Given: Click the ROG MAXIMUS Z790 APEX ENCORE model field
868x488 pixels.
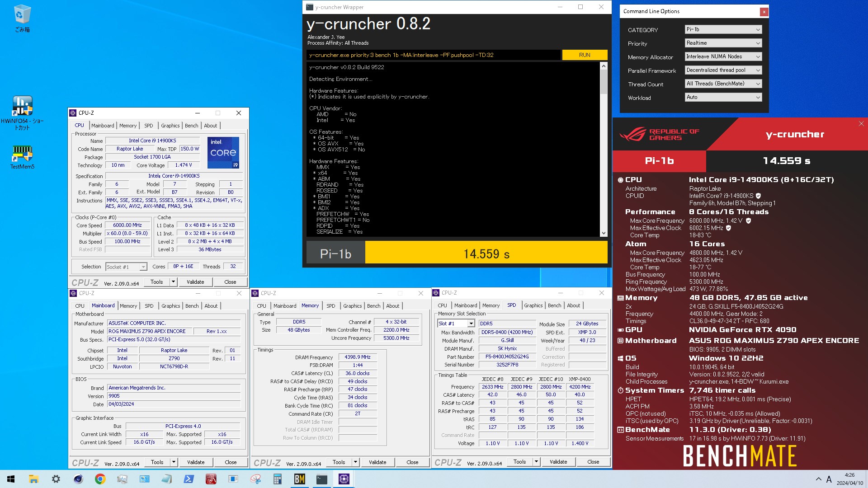Looking at the screenshot, I should pyautogui.click(x=150, y=331).
